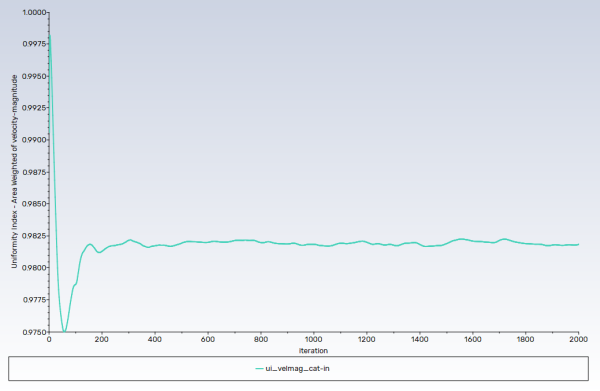The height and width of the screenshot is (391, 600).
Task: Click the 0.9950 y-axis tick label
Action: coord(34,76)
